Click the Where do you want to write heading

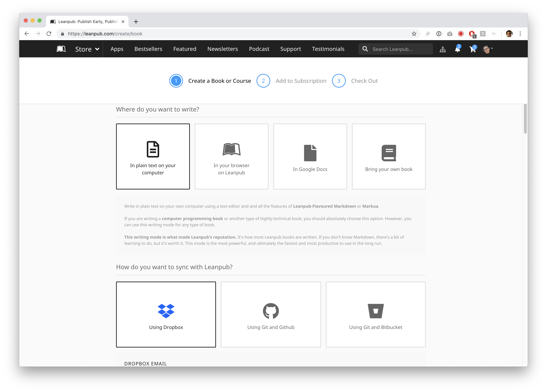(157, 109)
